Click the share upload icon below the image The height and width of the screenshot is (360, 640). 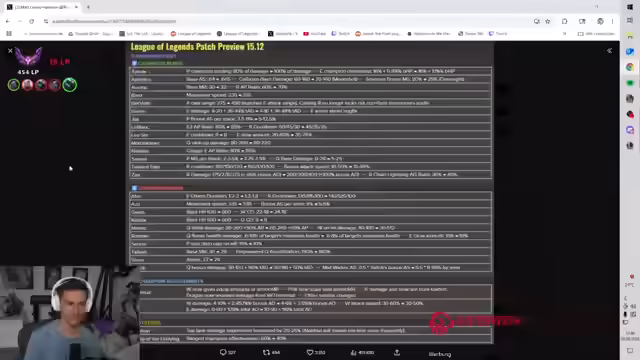397,352
